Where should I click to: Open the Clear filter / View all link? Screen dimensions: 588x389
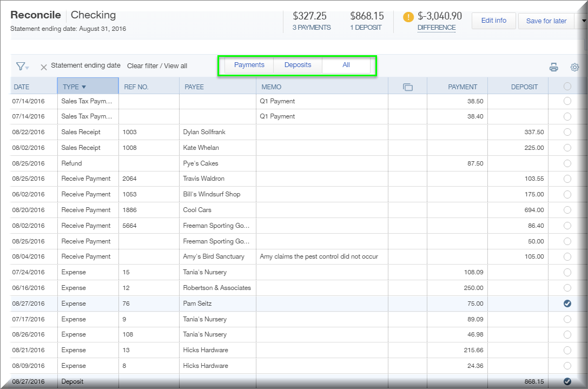click(156, 65)
